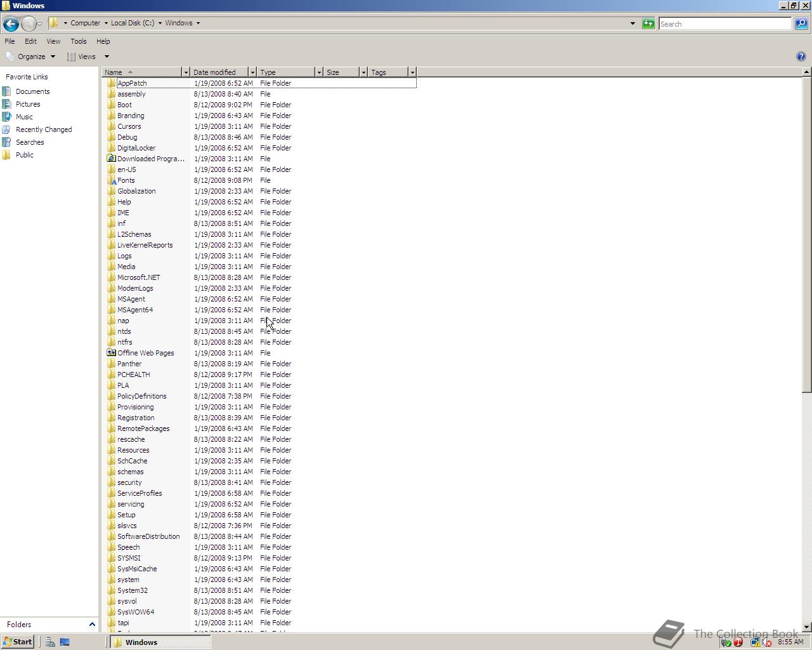
Task: Open the Date modified column filter arrow
Action: (252, 72)
